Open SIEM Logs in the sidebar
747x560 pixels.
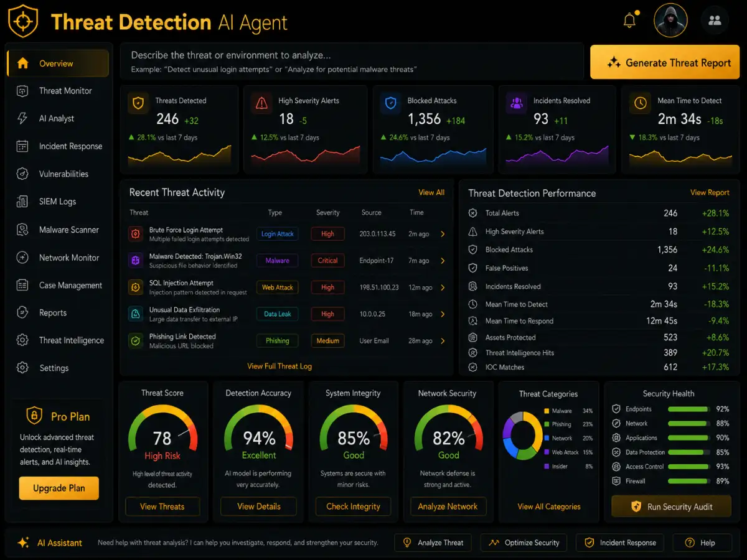58,202
